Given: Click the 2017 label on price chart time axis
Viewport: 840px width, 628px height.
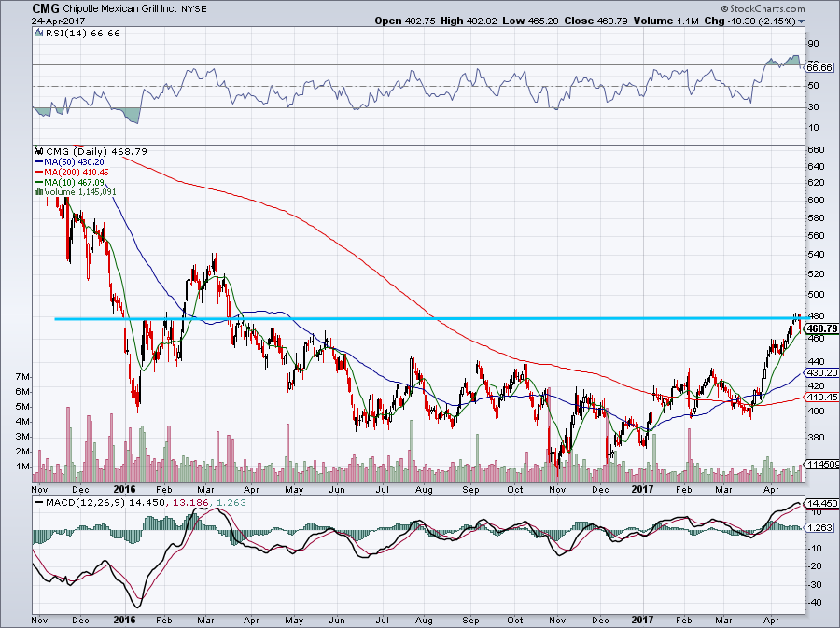Looking at the screenshot, I should coord(642,489).
